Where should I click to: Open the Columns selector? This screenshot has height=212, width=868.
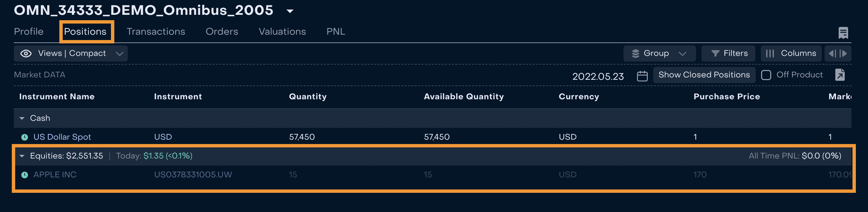coord(791,54)
